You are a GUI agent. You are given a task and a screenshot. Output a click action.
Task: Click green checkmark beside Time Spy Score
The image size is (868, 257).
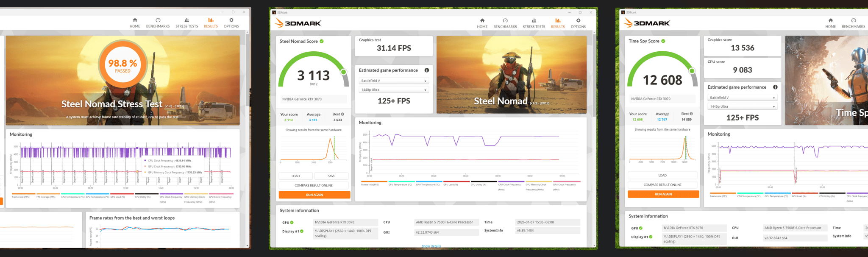663,41
